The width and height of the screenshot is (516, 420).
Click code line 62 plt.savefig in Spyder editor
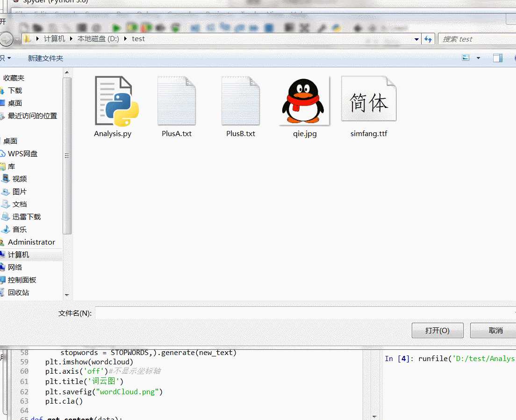point(104,391)
